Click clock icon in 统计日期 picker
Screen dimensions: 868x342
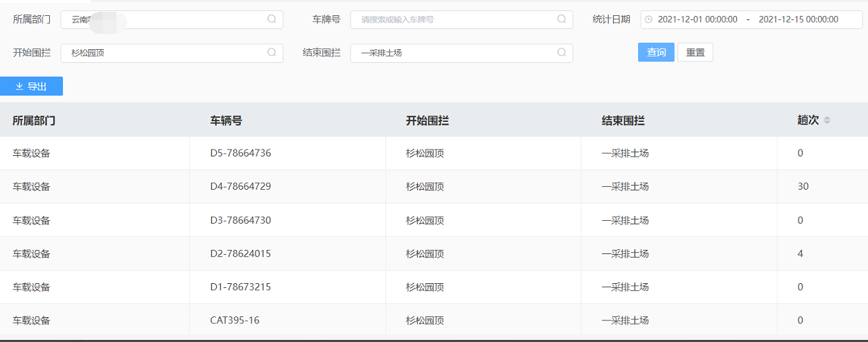point(648,19)
